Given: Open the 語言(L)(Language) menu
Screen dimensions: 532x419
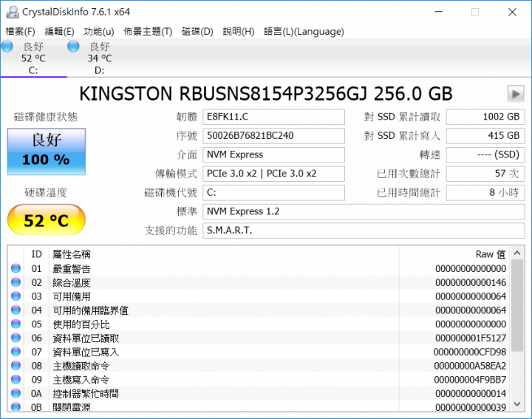Looking at the screenshot, I should [x=304, y=32].
